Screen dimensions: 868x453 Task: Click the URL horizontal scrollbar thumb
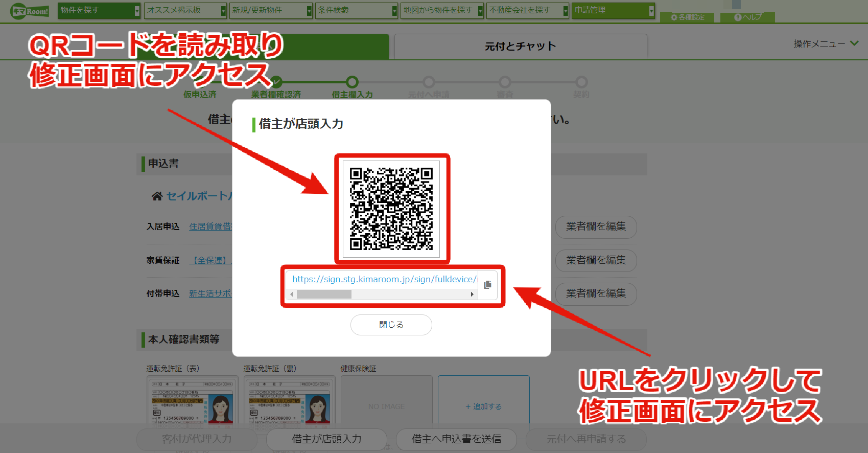point(324,294)
